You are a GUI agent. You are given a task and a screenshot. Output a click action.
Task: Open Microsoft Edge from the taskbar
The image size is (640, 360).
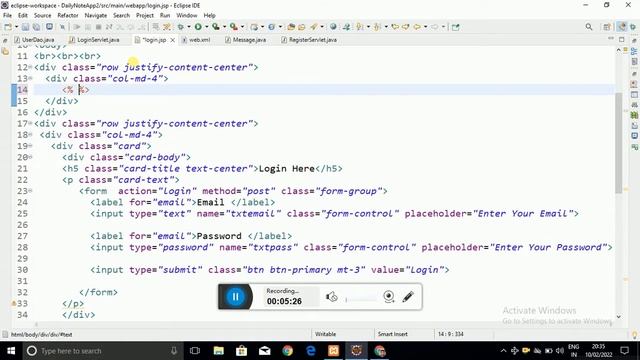[x=311, y=351]
